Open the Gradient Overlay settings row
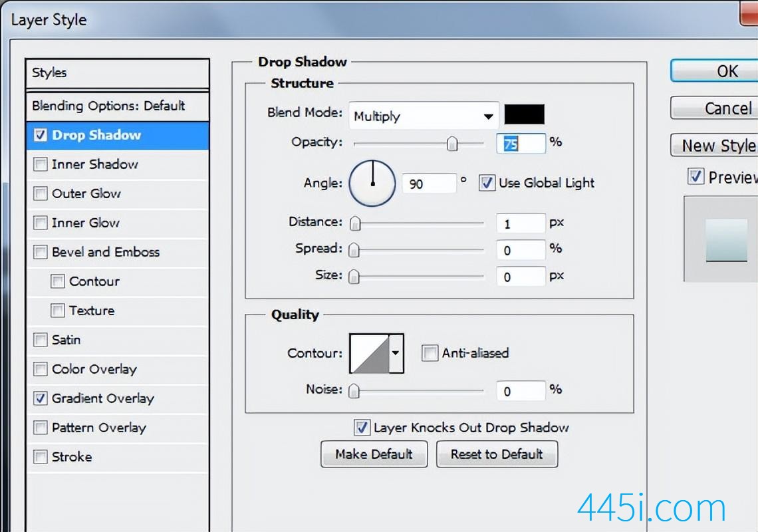 [118, 398]
